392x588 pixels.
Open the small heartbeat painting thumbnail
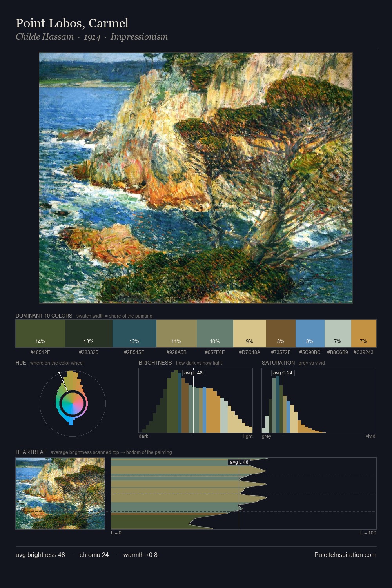[60, 494]
